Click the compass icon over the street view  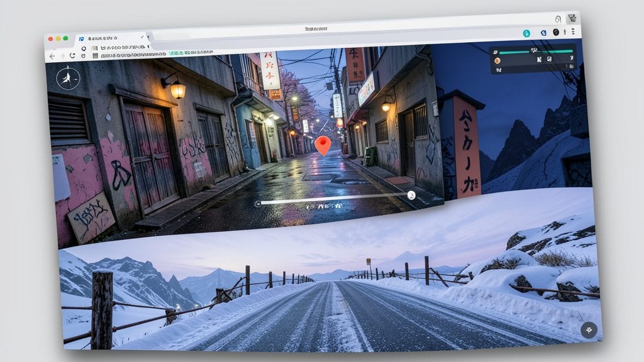pos(68,77)
